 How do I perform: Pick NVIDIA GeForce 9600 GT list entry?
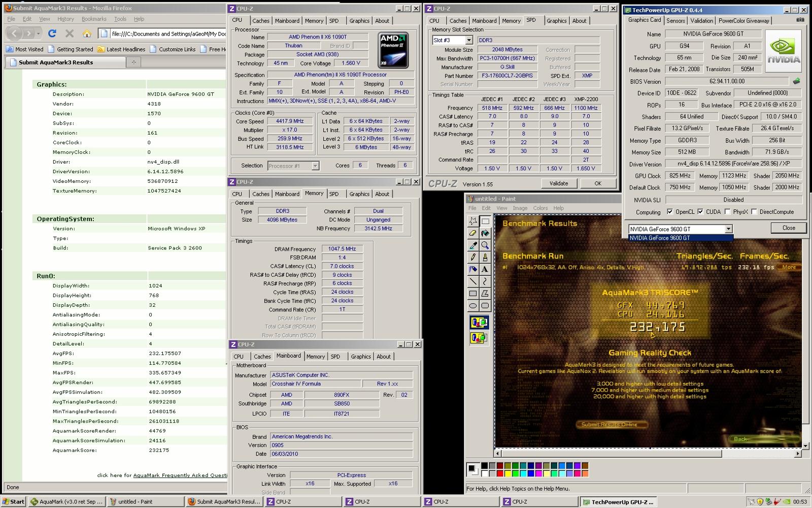coord(681,238)
